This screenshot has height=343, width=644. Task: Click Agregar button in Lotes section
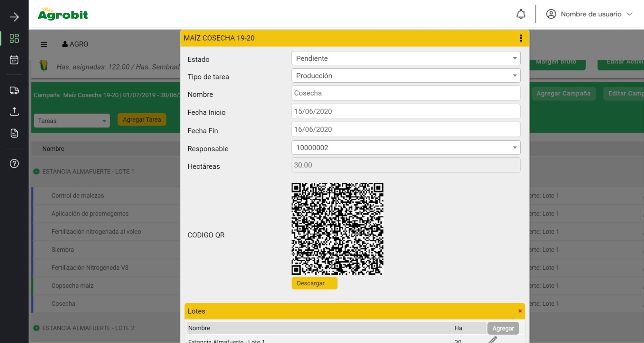503,328
